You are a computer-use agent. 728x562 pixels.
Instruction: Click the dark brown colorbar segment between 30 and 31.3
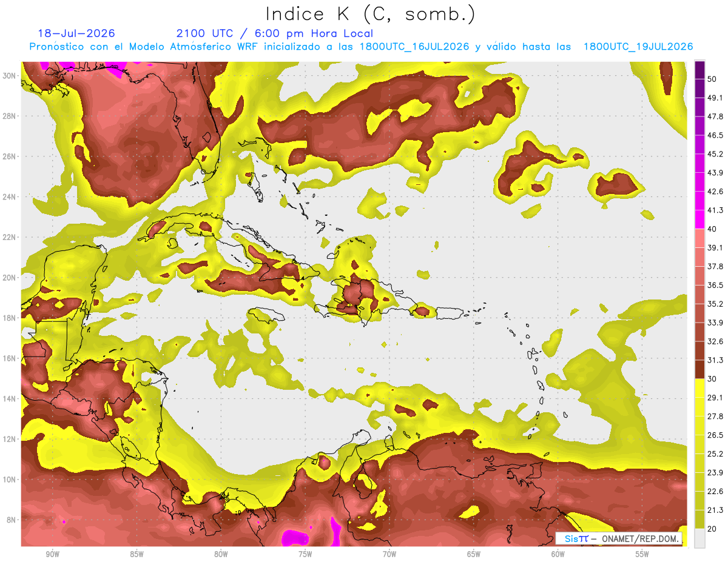click(699, 369)
